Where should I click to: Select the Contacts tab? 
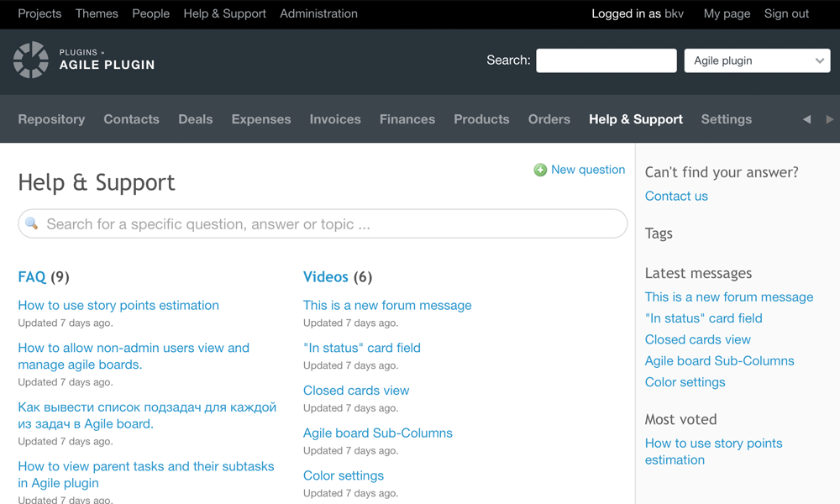131,119
